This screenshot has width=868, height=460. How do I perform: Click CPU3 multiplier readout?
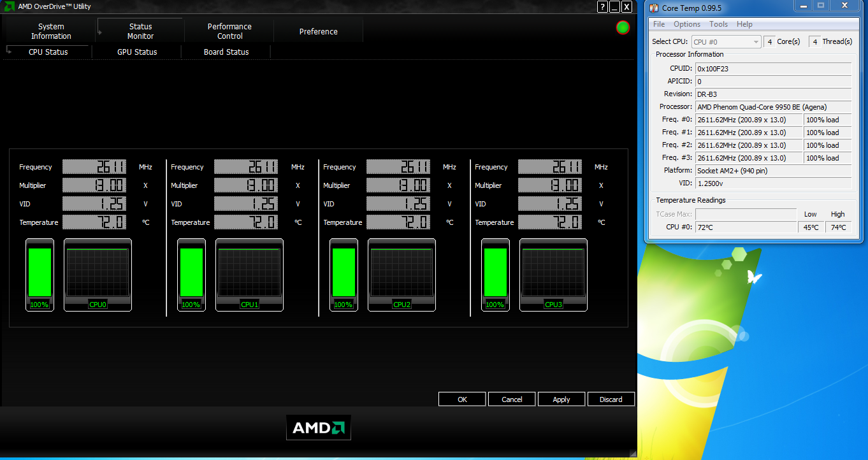[550, 185]
